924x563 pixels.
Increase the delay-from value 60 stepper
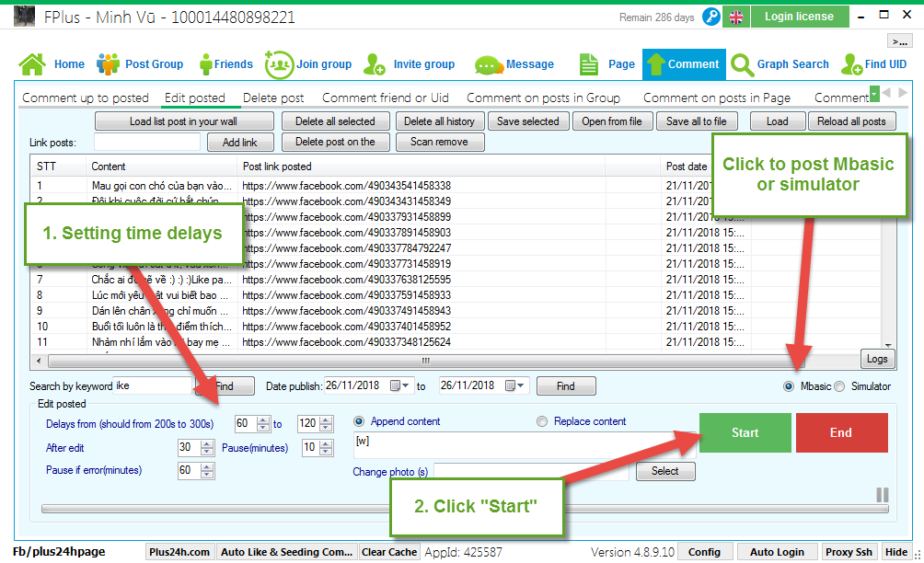(x=263, y=419)
